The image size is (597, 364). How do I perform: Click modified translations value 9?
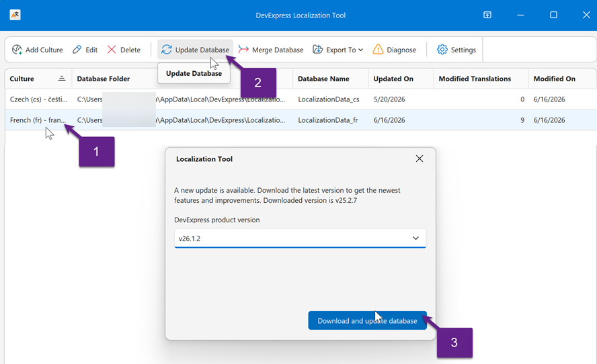(522, 120)
